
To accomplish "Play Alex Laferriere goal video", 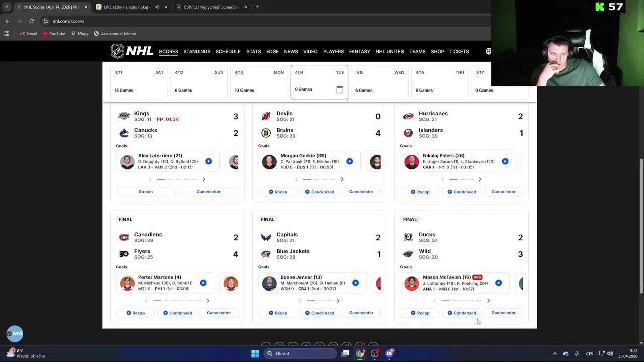I will pyautogui.click(x=208, y=161).
